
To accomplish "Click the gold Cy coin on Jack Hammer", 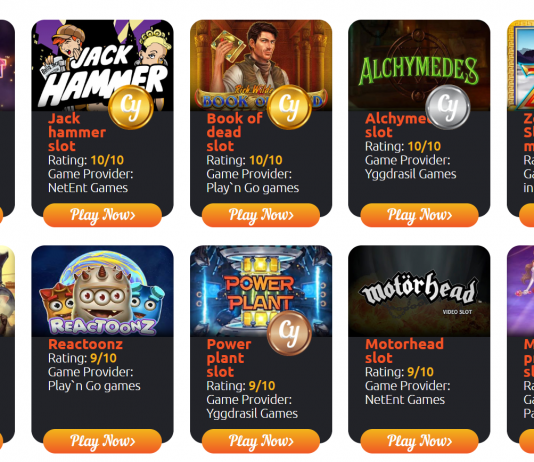I will click(x=131, y=107).
